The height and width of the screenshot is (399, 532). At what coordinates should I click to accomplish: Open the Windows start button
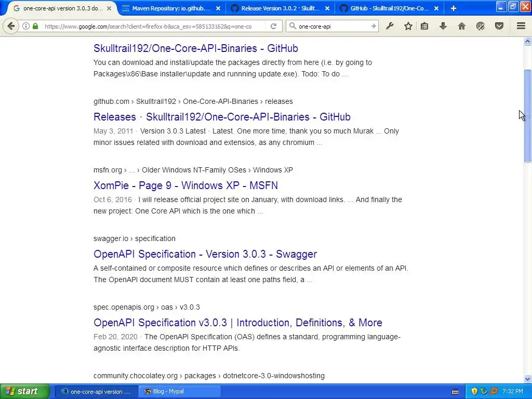click(x=24, y=391)
